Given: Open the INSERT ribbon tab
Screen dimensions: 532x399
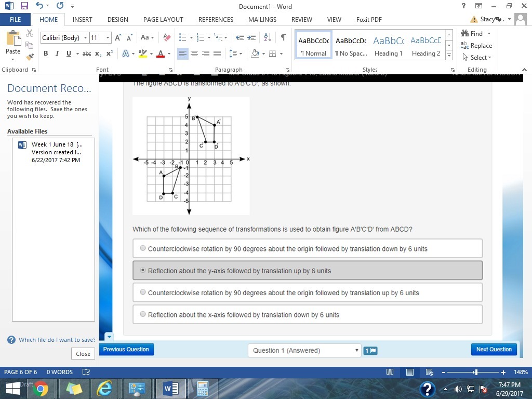Looking at the screenshot, I should [x=82, y=20].
